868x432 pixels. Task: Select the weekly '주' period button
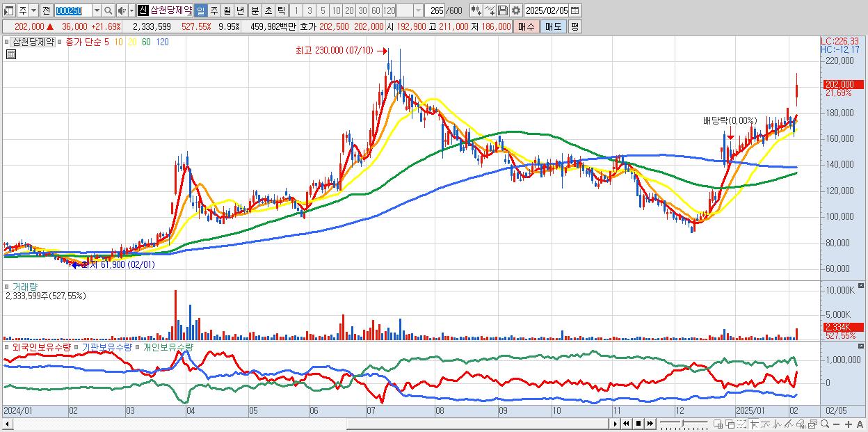pyautogui.click(x=214, y=10)
